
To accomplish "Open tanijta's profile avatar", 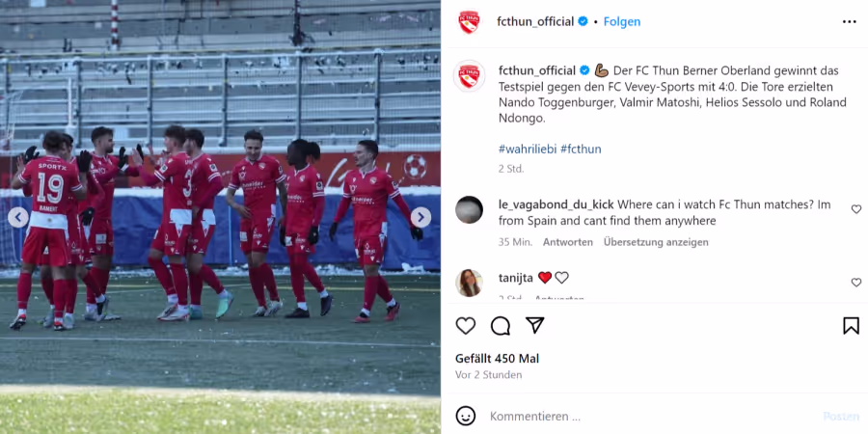I will [469, 283].
